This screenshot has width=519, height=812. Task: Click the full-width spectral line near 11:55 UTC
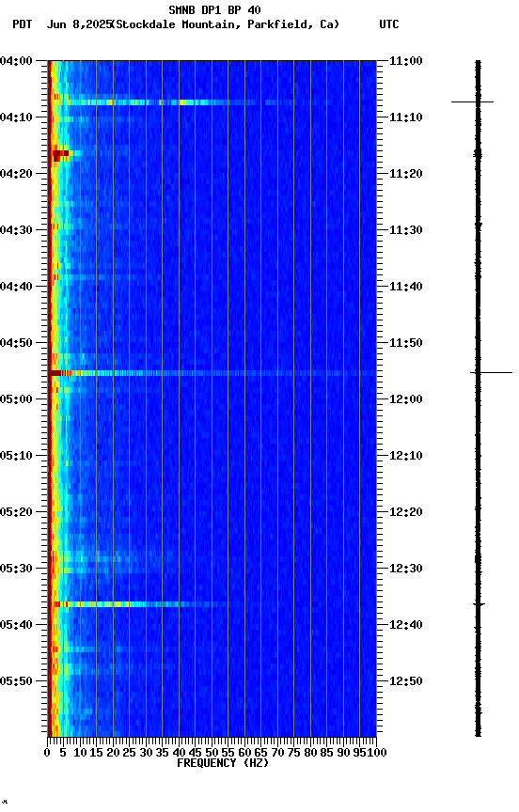(x=212, y=373)
